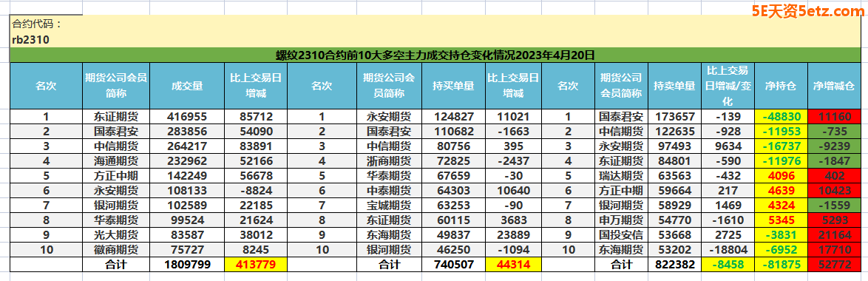The image size is (868, 281).
Task: Select the 成交量 column header
Action: click(187, 86)
